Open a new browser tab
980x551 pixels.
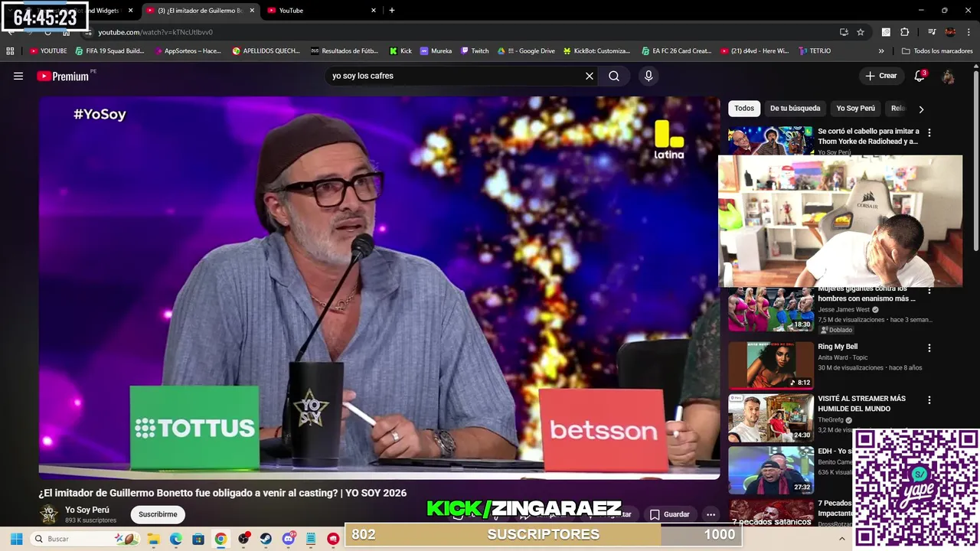[392, 11]
